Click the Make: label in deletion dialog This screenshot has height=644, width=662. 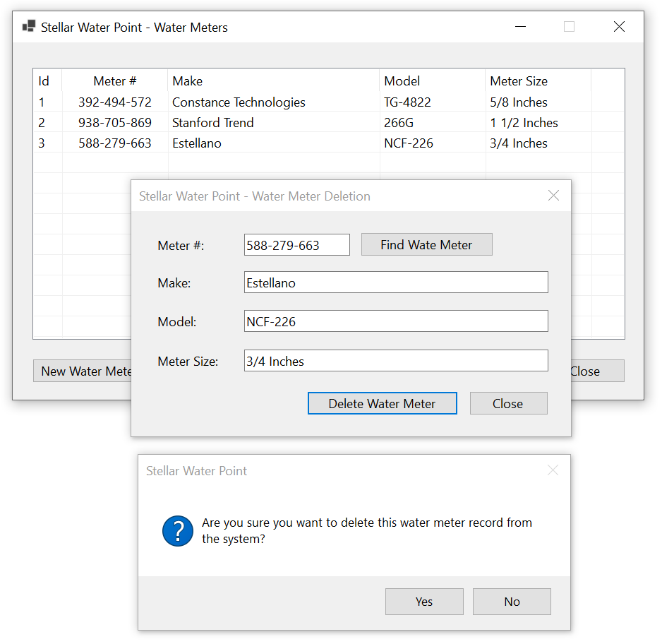(174, 283)
